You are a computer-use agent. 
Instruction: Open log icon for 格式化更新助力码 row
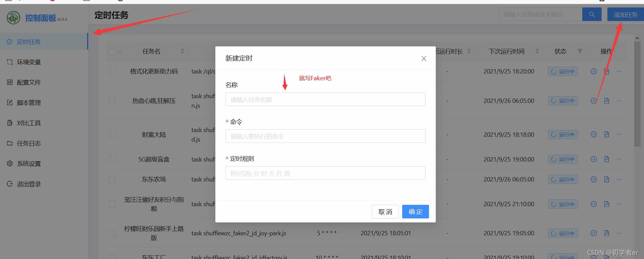coord(606,71)
